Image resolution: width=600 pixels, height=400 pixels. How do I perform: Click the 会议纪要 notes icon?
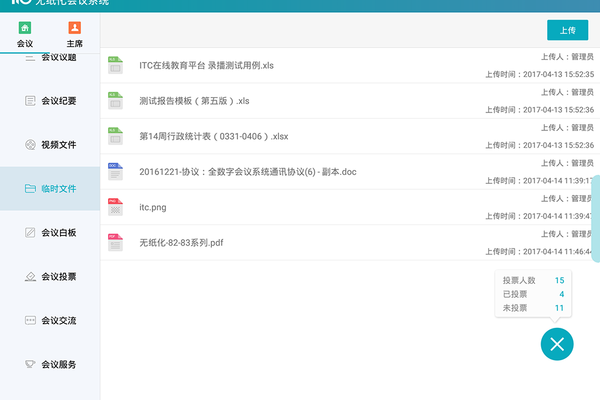pyautogui.click(x=31, y=101)
